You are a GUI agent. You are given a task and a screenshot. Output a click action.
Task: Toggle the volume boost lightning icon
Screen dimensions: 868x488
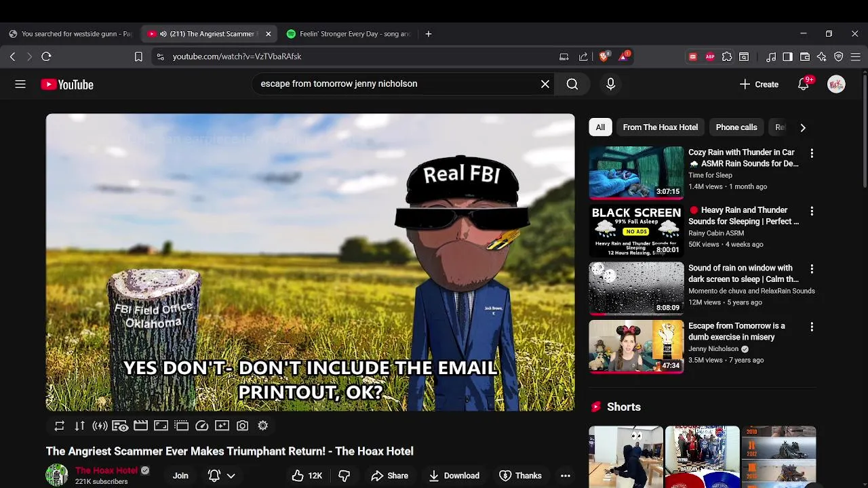pos(100,426)
